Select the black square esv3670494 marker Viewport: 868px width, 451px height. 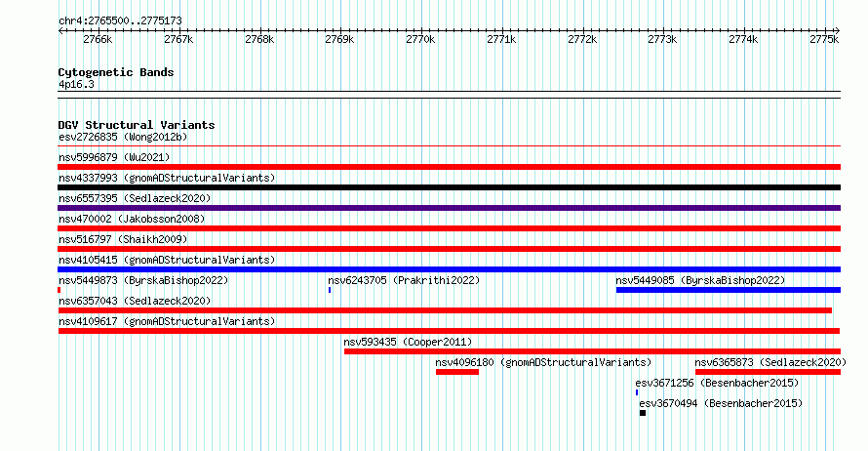coord(643,413)
